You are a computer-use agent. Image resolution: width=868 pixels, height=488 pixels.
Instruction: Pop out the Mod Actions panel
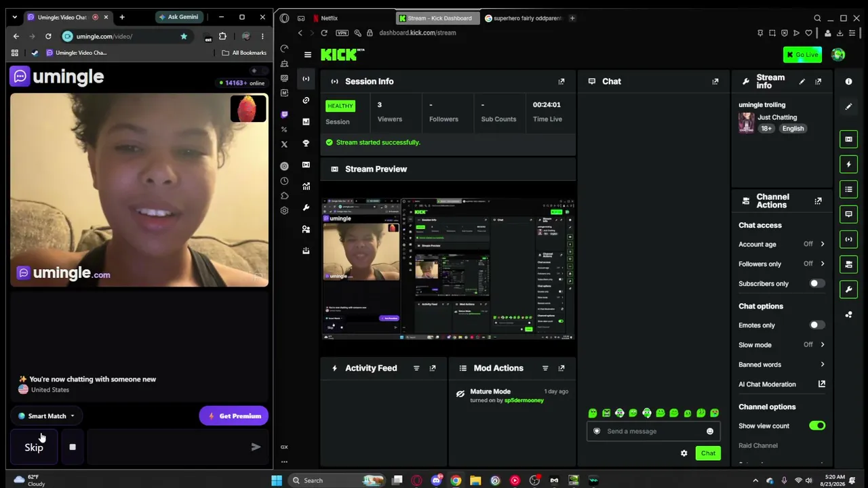[561, 368]
